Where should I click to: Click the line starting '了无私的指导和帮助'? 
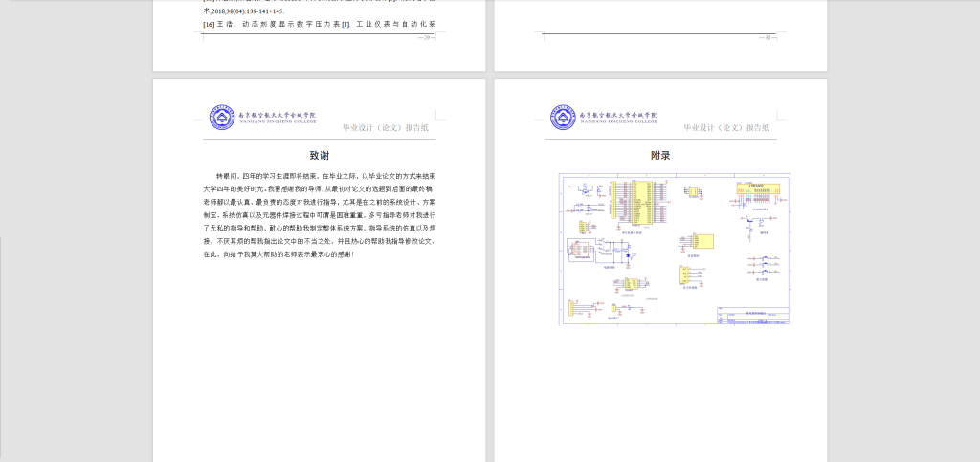click(320, 229)
